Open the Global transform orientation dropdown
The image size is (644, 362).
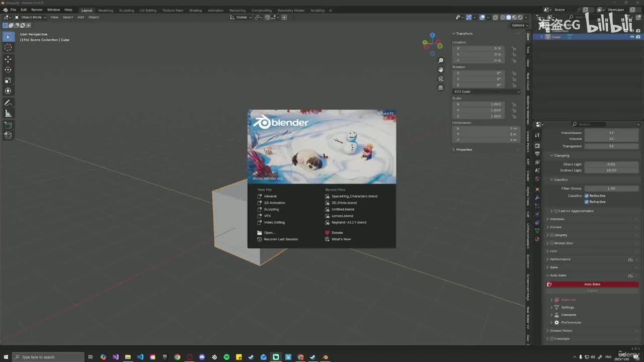coord(242,17)
